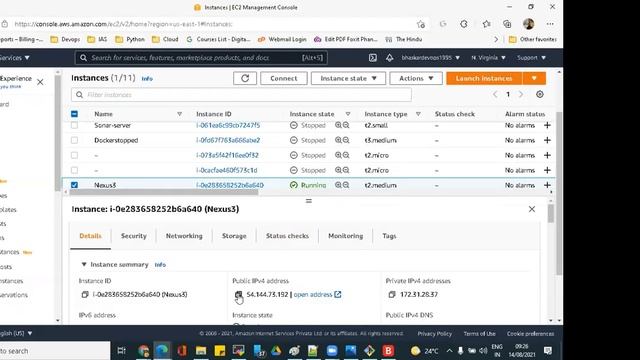The height and width of the screenshot is (360, 640).
Task: Switch to the Monitoring tab
Action: [345, 236]
